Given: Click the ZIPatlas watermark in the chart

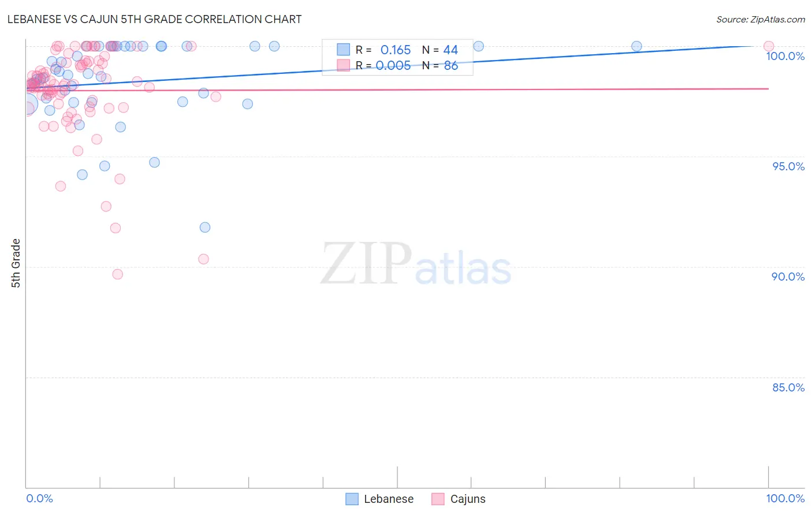Looking at the screenshot, I should (x=416, y=264).
